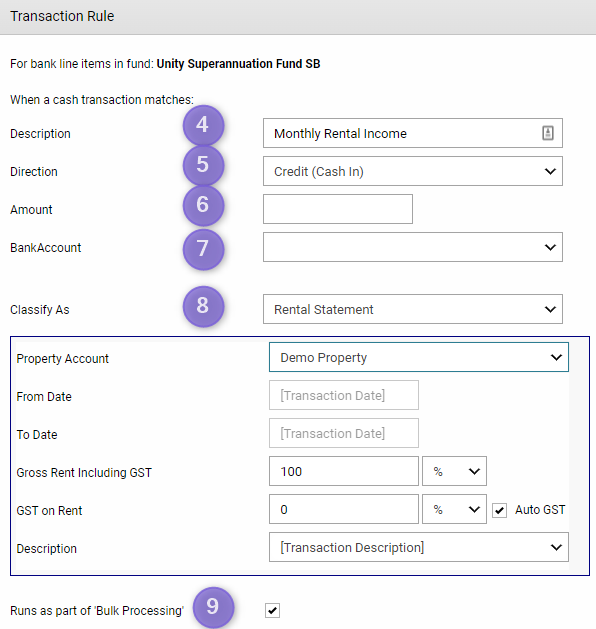Click the Monthly Rental Income description field

point(413,133)
